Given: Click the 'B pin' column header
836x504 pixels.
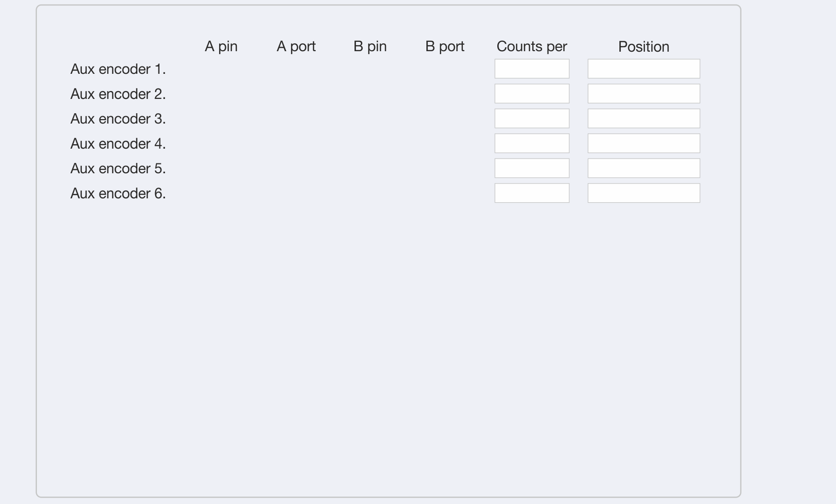Looking at the screenshot, I should (370, 46).
